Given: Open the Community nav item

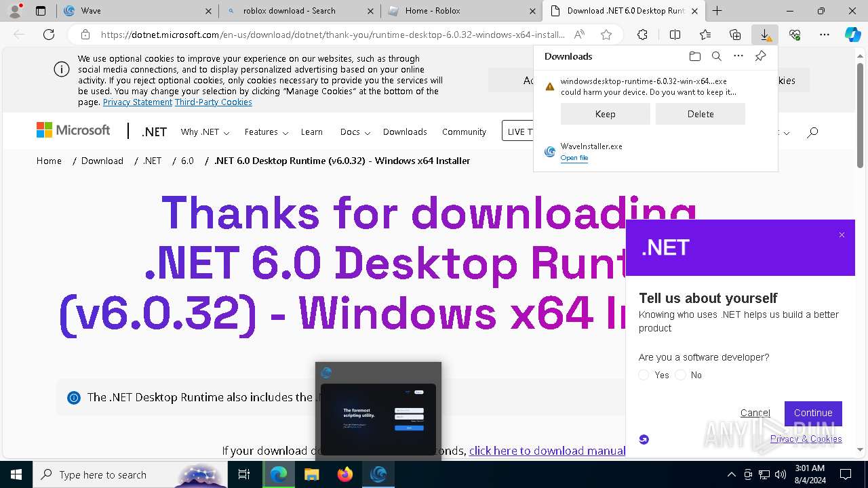Looking at the screenshot, I should (464, 132).
